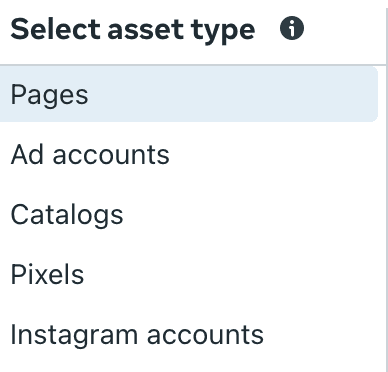The height and width of the screenshot is (372, 388).
Task: Click the Select asset type heading
Action: point(133,30)
